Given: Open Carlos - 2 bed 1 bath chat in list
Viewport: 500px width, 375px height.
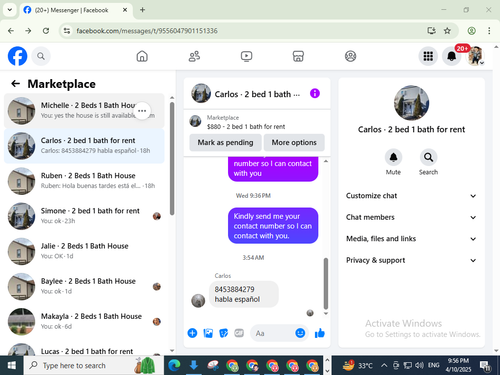Looking at the screenshot, I should pyautogui.click(x=84, y=146).
